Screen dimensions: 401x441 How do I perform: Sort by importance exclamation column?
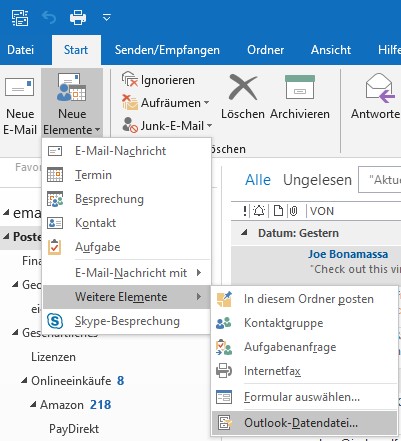pos(245,211)
